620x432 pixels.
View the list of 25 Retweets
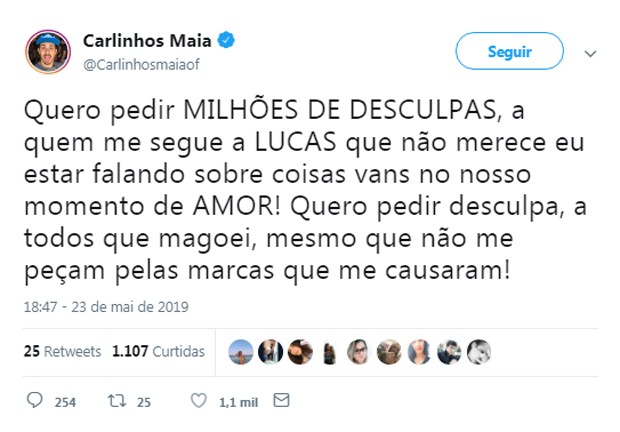pos(62,352)
